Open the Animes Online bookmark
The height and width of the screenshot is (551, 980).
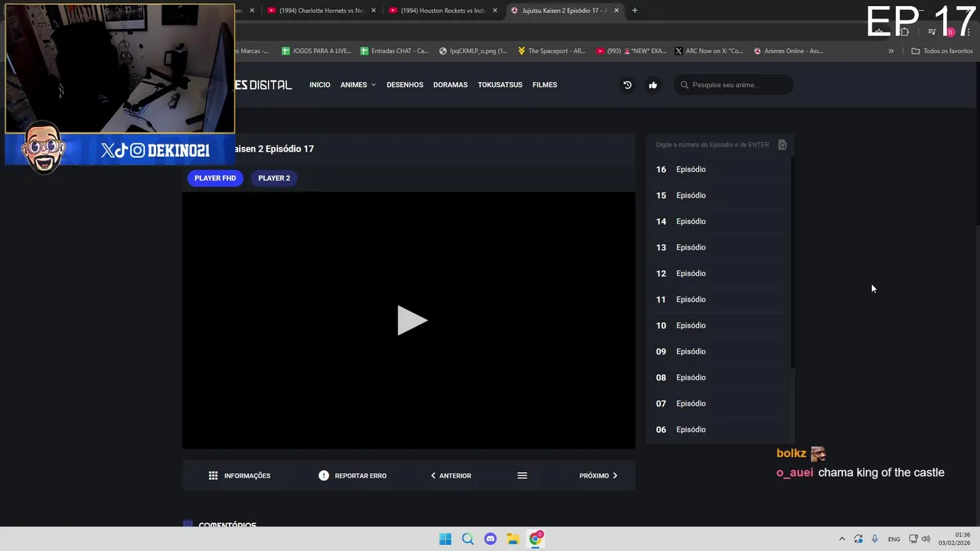click(x=789, y=51)
